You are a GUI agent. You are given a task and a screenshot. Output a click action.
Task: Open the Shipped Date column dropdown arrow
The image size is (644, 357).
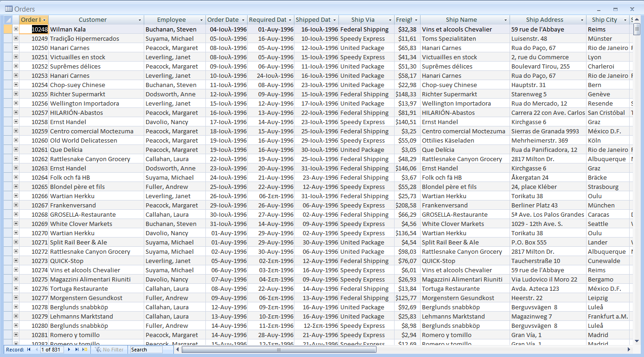334,20
